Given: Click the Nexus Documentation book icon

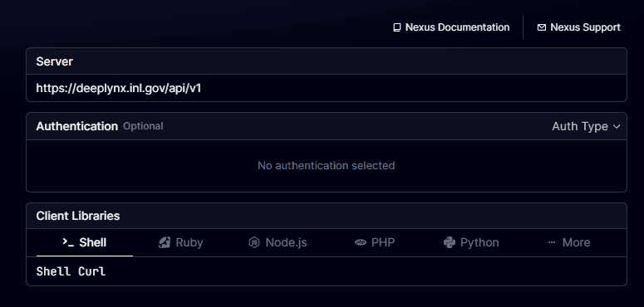Looking at the screenshot, I should tap(396, 27).
